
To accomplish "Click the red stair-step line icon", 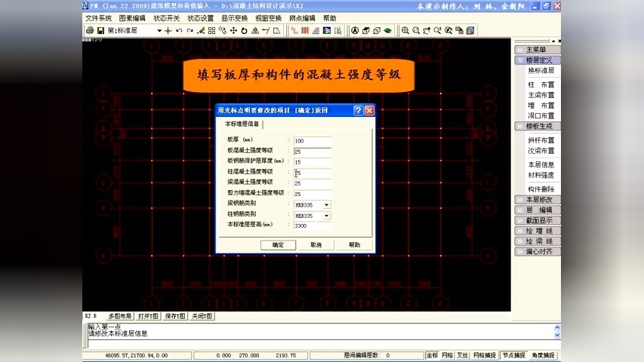I will pos(294,30).
